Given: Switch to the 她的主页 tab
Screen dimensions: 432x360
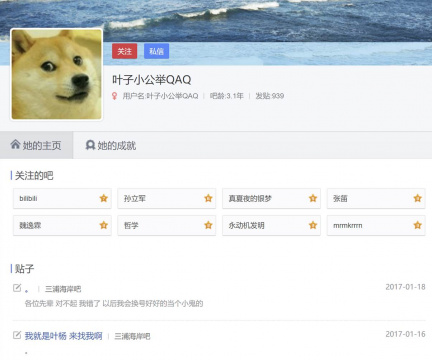Looking at the screenshot, I should [x=36, y=145].
